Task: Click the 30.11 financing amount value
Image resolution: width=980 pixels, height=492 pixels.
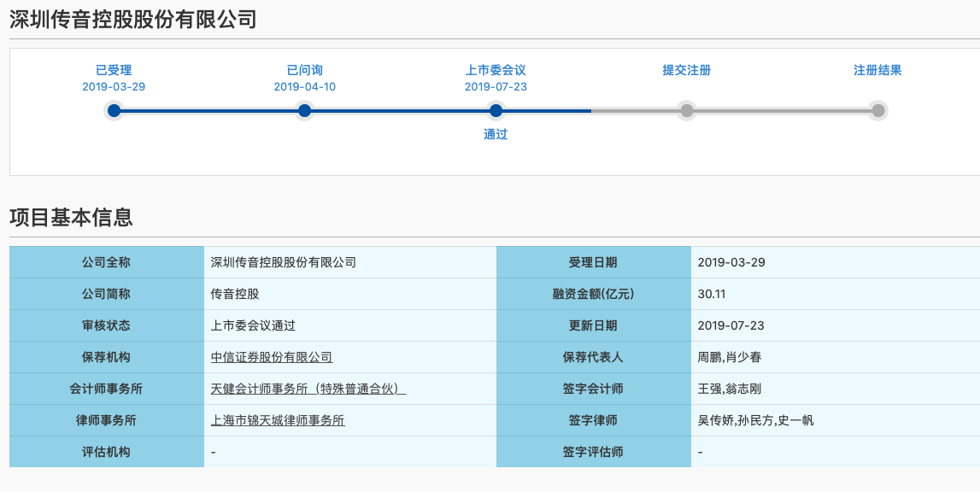Action: click(x=712, y=294)
